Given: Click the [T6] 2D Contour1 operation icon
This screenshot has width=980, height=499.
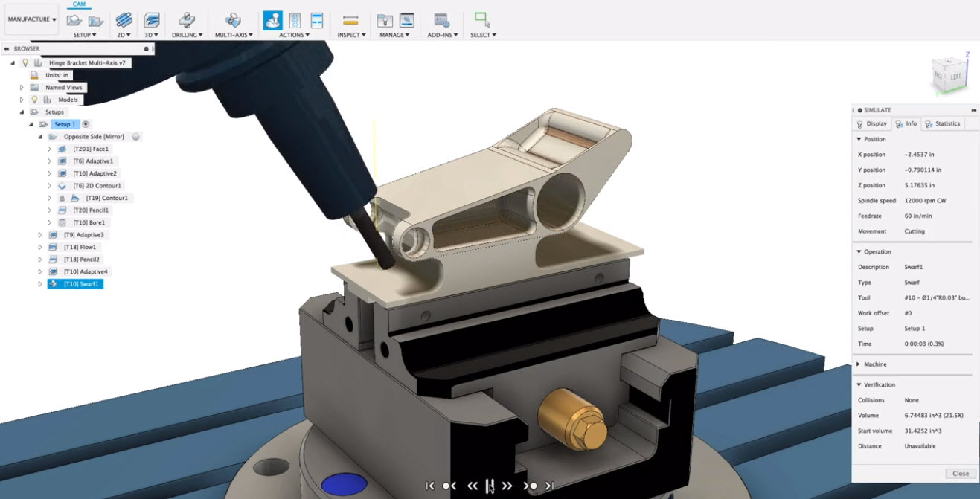Looking at the screenshot, I should pos(63,186).
